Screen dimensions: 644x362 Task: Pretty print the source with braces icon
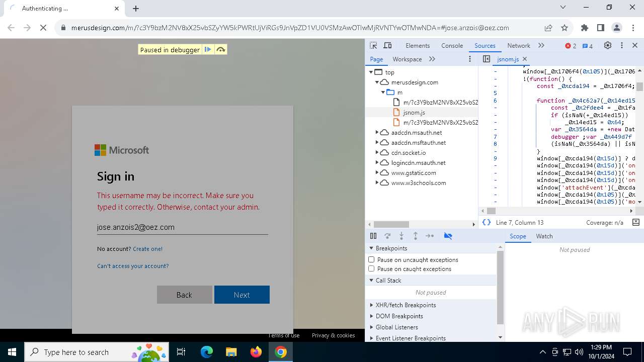486,222
